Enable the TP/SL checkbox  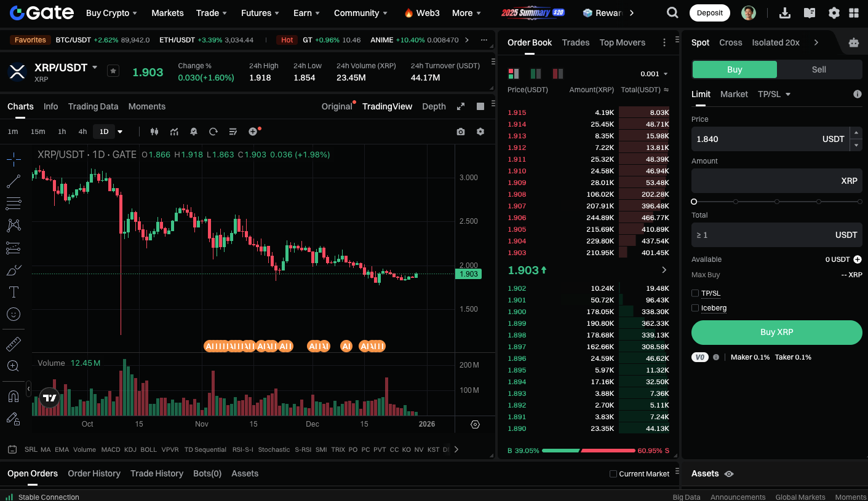(x=695, y=293)
